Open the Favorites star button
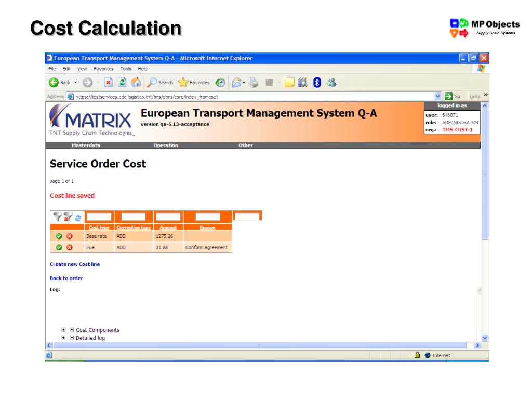532x399 pixels. point(194,83)
